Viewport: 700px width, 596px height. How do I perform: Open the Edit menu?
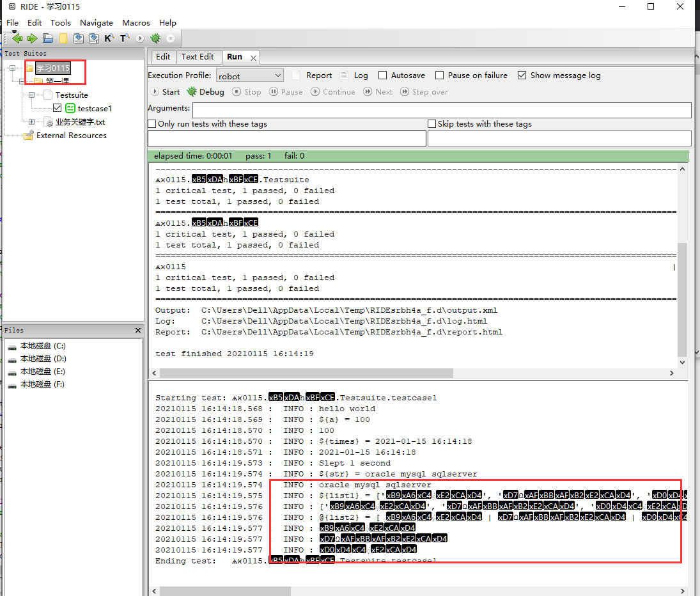click(35, 23)
